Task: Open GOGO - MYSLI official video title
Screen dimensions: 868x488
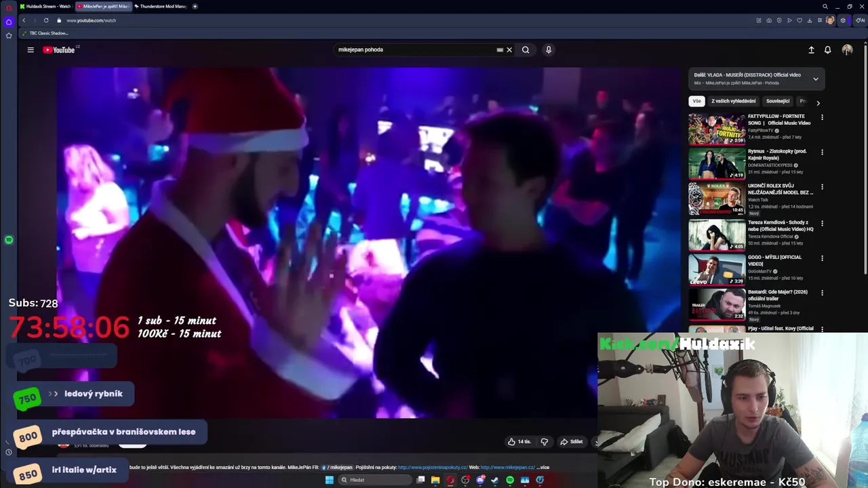Action: (x=775, y=260)
